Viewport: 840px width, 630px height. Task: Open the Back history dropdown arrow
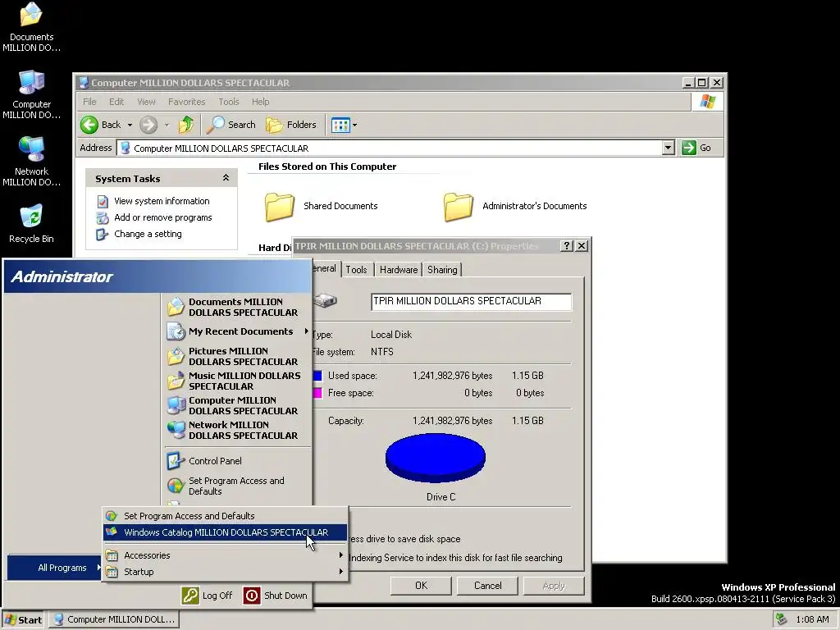[x=130, y=125]
